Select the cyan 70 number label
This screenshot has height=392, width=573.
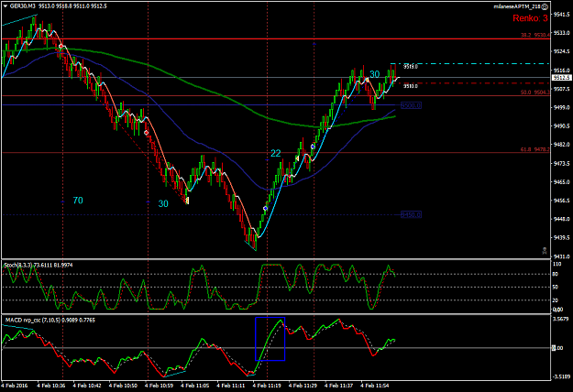78,201
